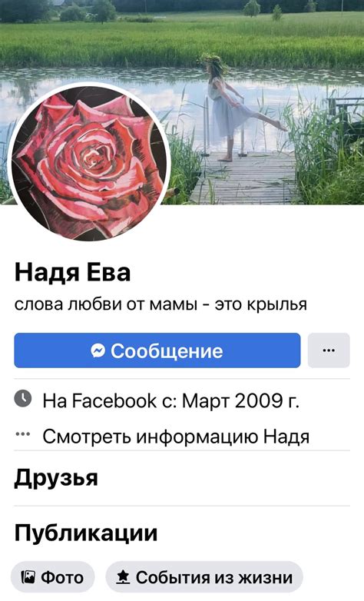The image size is (364, 601).
Task: Click the clock icon beside joined date
Action: [x=23, y=399]
